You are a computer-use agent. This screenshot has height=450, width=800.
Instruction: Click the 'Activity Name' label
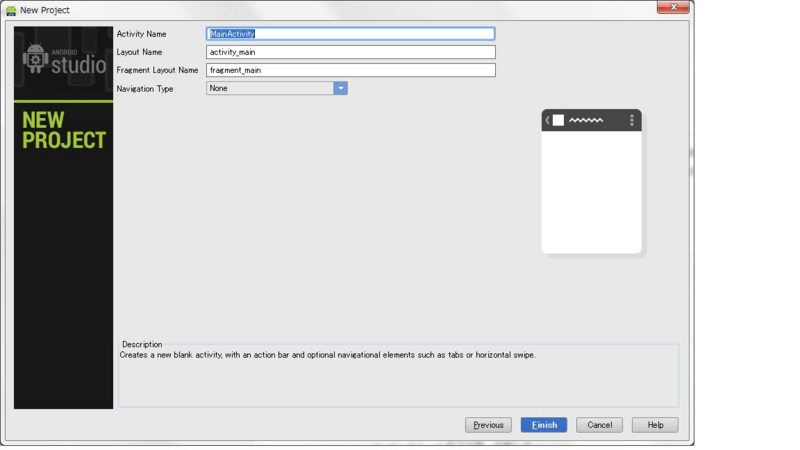pyautogui.click(x=141, y=34)
